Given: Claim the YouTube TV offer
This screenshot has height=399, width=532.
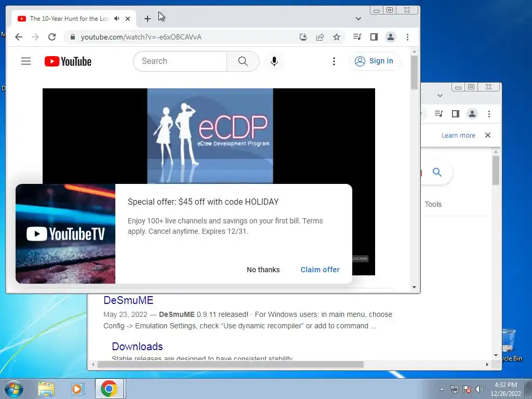Looking at the screenshot, I should (320, 270).
